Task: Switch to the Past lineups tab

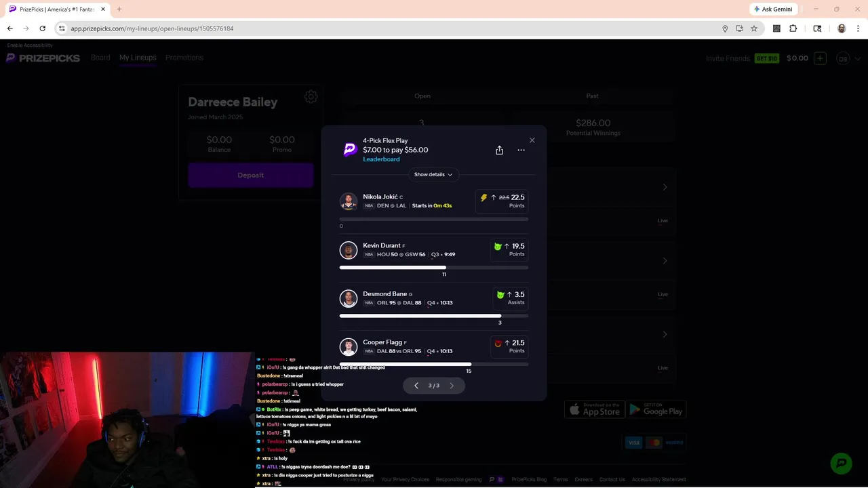Action: (592, 96)
